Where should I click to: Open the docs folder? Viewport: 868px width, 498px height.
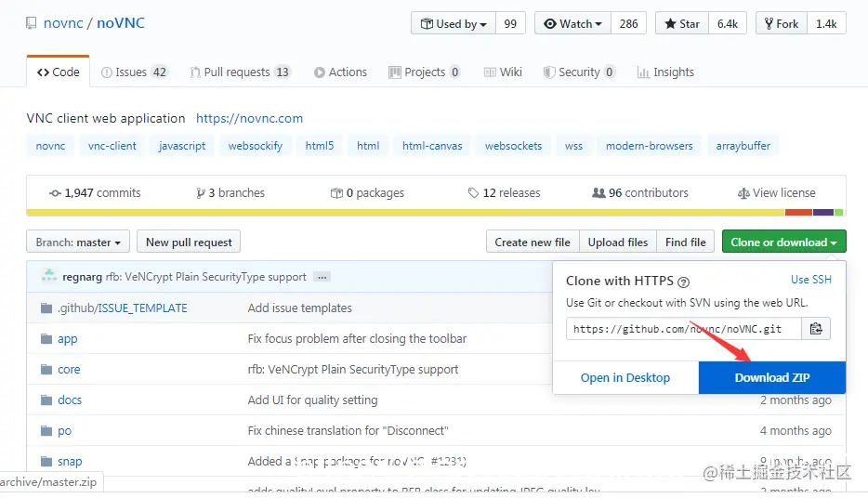coord(70,400)
